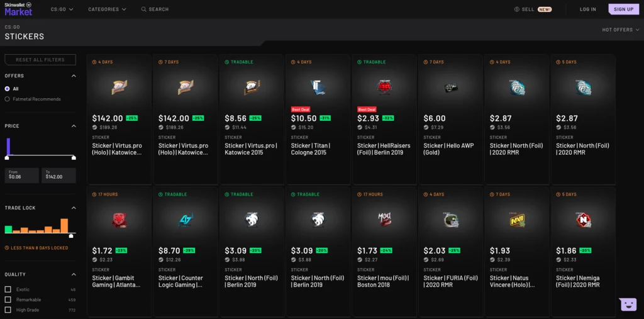Screen dimensions: 644x319
Task: Click RESET ALL FILTERS button
Action: pos(40,60)
